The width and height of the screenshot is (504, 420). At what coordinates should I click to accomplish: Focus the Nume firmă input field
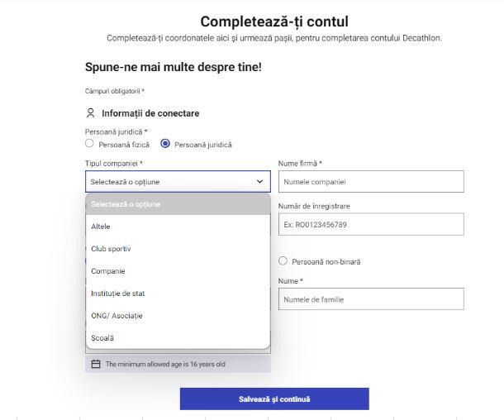click(x=371, y=182)
